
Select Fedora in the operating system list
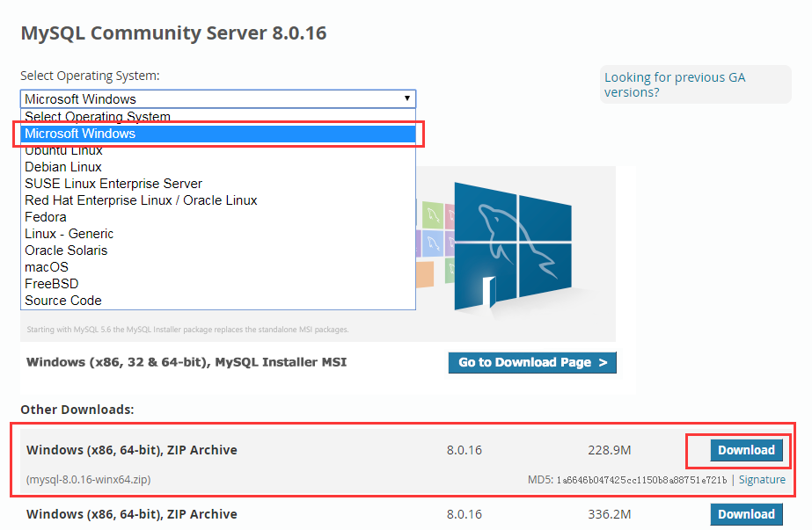(x=46, y=217)
